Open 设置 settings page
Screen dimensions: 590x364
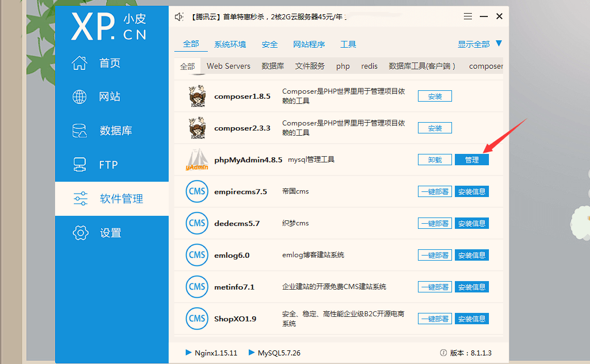point(112,233)
